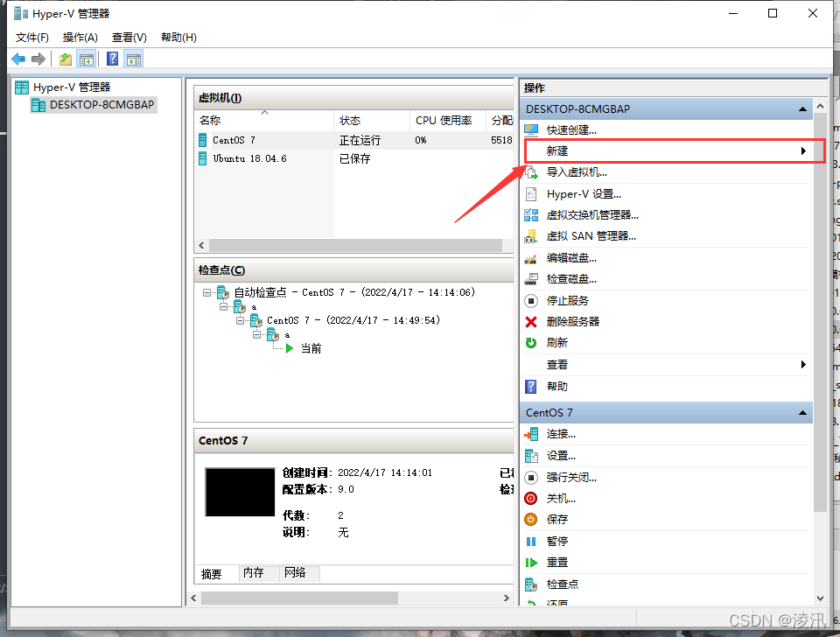Click red X 删除服务器 icon

pyautogui.click(x=531, y=321)
